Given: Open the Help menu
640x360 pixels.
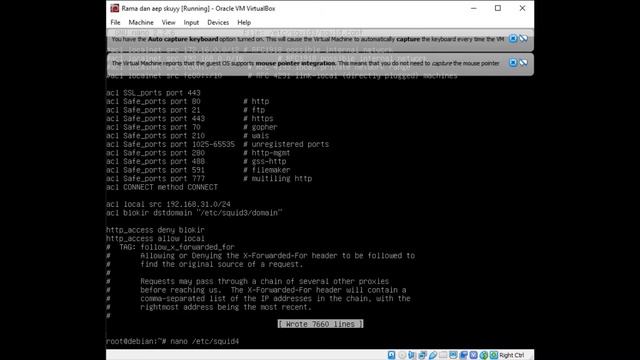Looking at the screenshot, I should click(x=244, y=22).
